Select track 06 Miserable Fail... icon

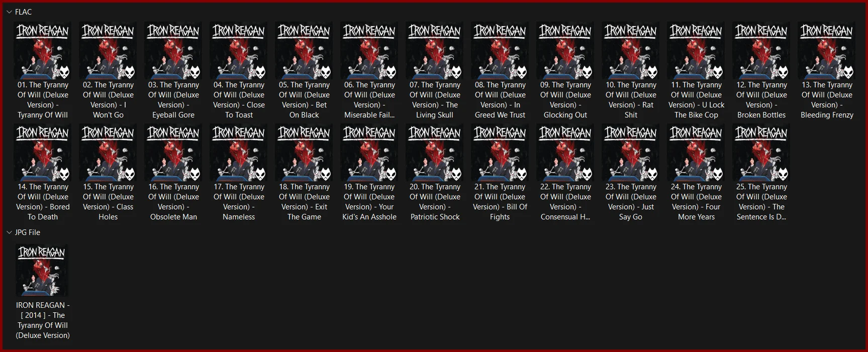pos(369,50)
